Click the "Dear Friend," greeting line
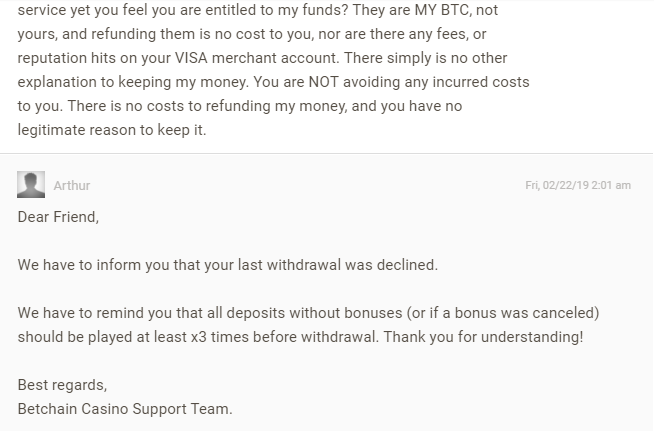The width and height of the screenshot is (654, 431). pyautogui.click(x=58, y=217)
